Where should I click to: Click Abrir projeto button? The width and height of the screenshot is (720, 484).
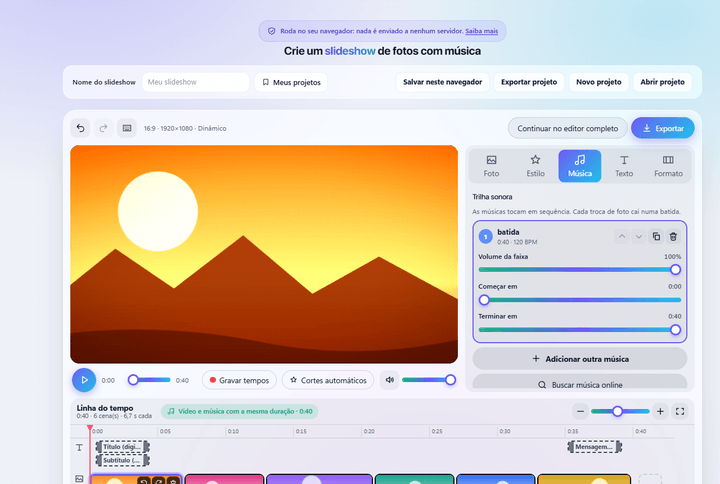pyautogui.click(x=662, y=82)
